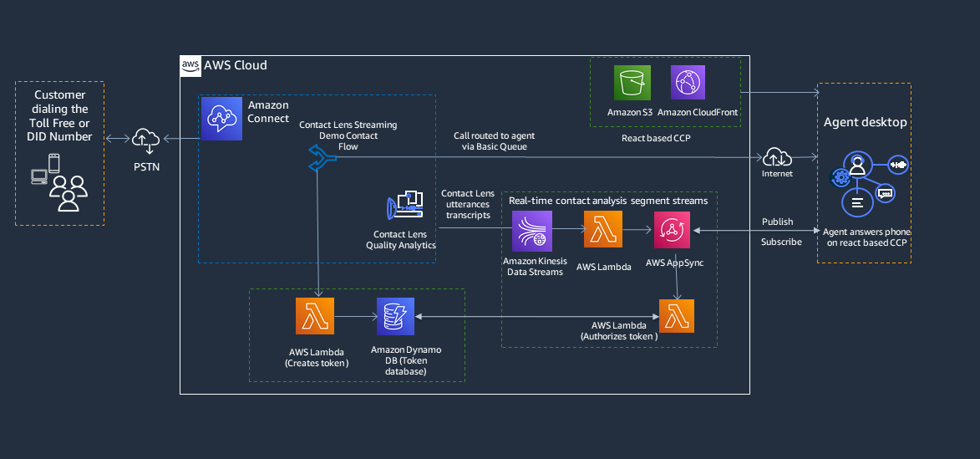Select the AWS AppSync icon

672,229
